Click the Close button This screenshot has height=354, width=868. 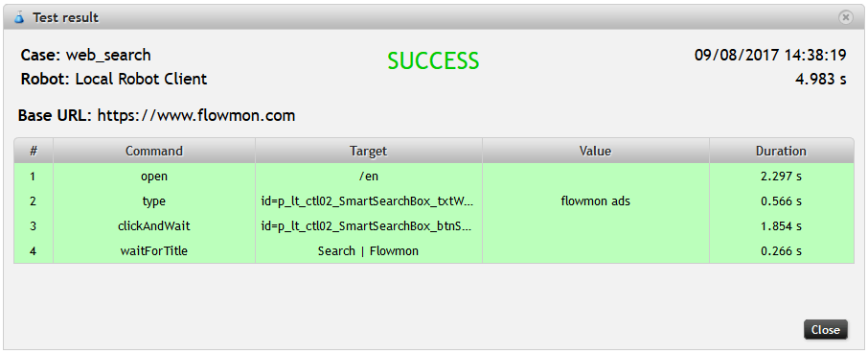click(x=826, y=330)
